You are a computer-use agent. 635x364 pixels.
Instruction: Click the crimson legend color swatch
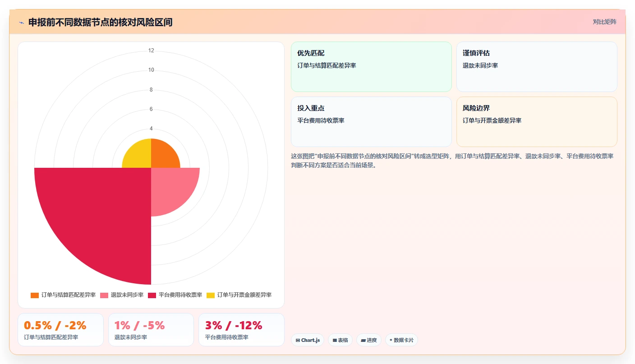[x=152, y=295]
